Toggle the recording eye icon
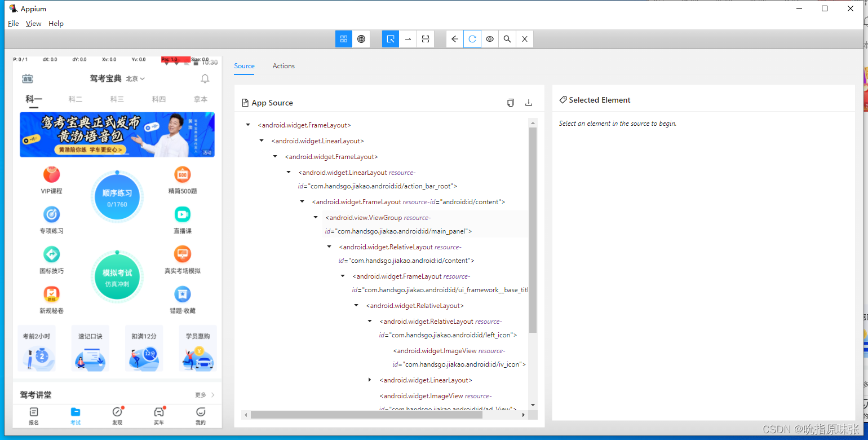This screenshot has width=868, height=440. point(490,39)
